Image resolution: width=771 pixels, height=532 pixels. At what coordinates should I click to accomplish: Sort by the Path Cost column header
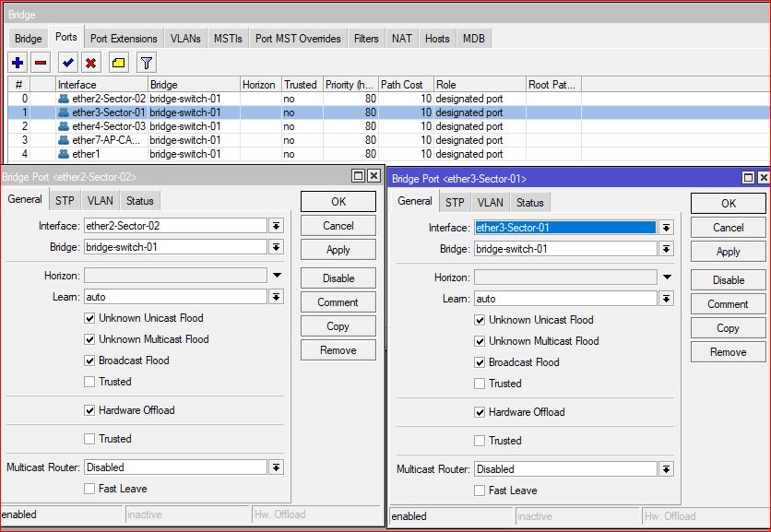(x=406, y=85)
